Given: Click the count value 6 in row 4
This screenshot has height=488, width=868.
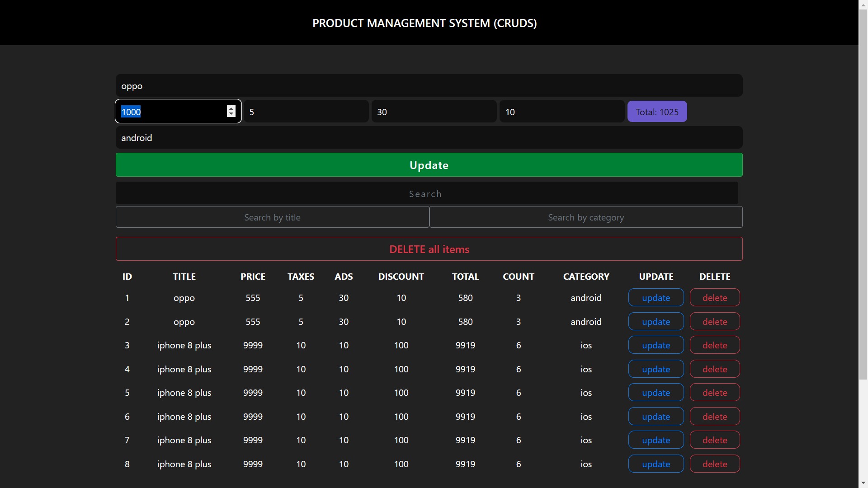Looking at the screenshot, I should tap(519, 369).
